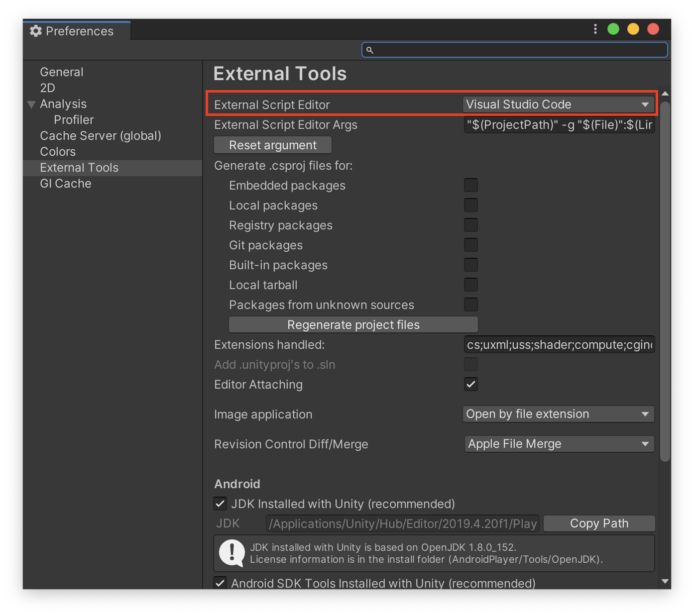Toggle Built-in packages checkbox
Screen dimensions: 694x616
coord(471,265)
